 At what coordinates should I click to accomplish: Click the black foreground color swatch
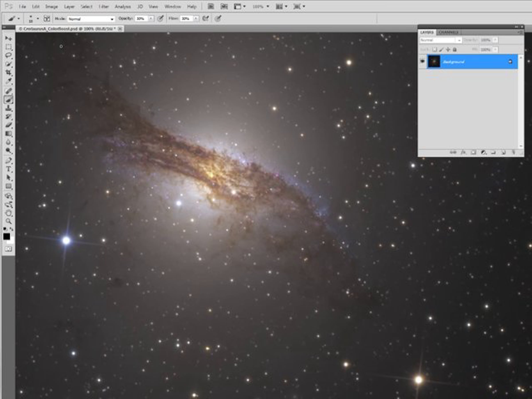[6, 237]
